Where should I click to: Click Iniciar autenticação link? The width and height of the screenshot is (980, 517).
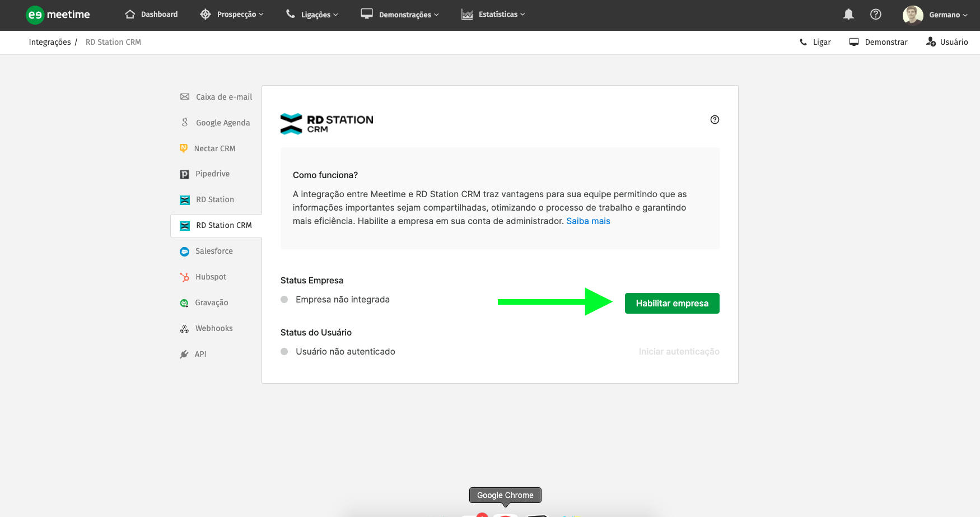pos(679,352)
